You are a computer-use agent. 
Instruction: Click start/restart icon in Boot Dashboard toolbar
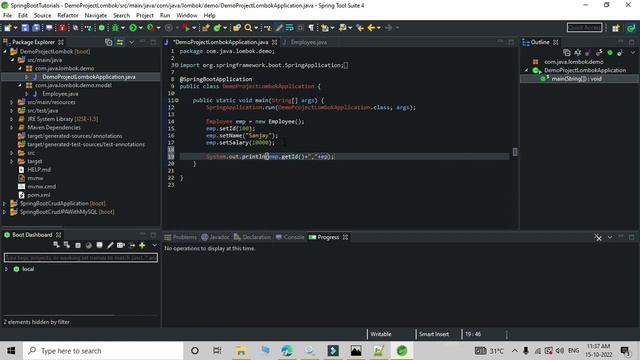click(x=56, y=245)
